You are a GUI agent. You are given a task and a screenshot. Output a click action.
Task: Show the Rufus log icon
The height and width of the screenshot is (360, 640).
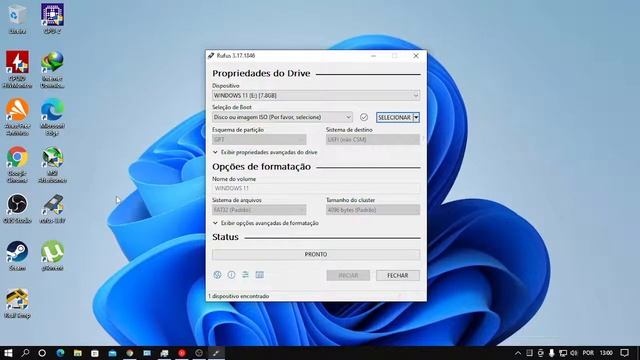coord(260,275)
